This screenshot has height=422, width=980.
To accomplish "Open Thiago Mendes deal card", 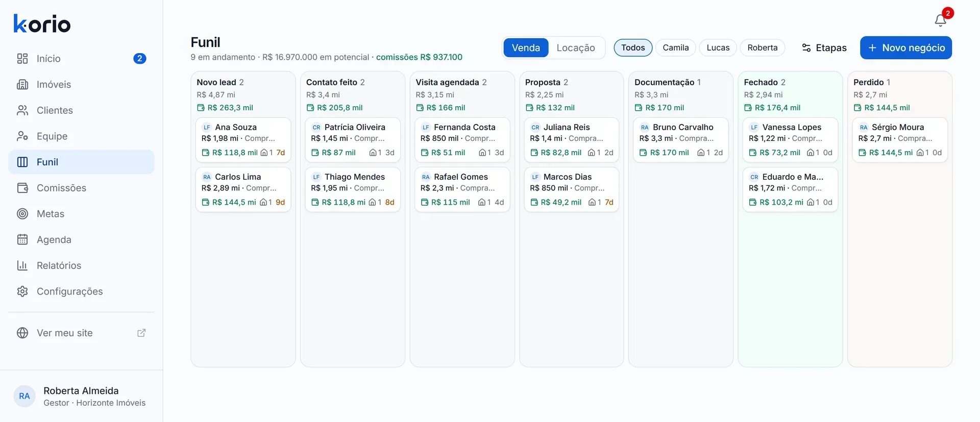I will click(x=353, y=189).
